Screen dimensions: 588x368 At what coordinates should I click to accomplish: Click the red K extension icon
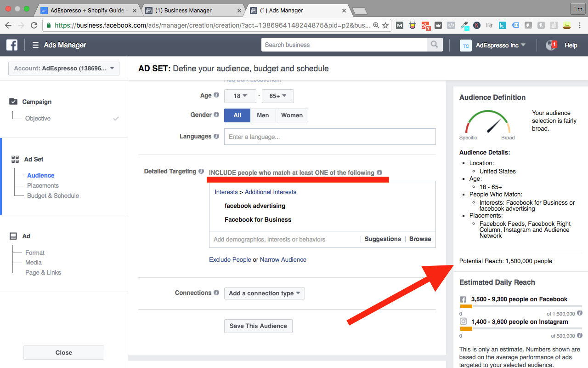click(x=477, y=26)
